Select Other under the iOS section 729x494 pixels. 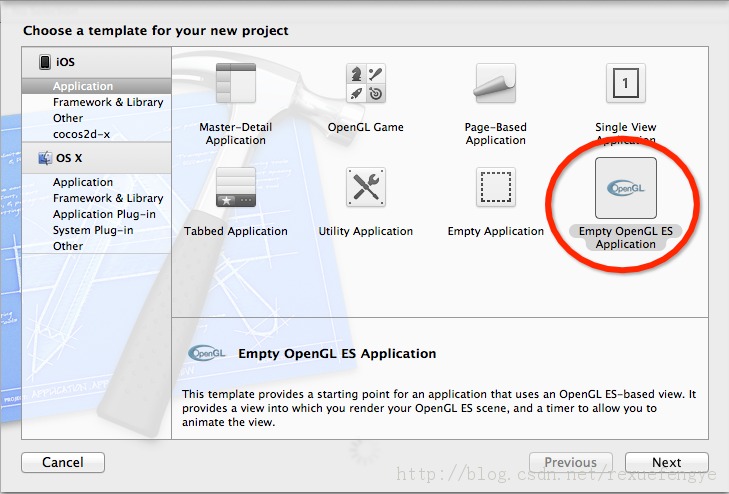tap(96, 118)
